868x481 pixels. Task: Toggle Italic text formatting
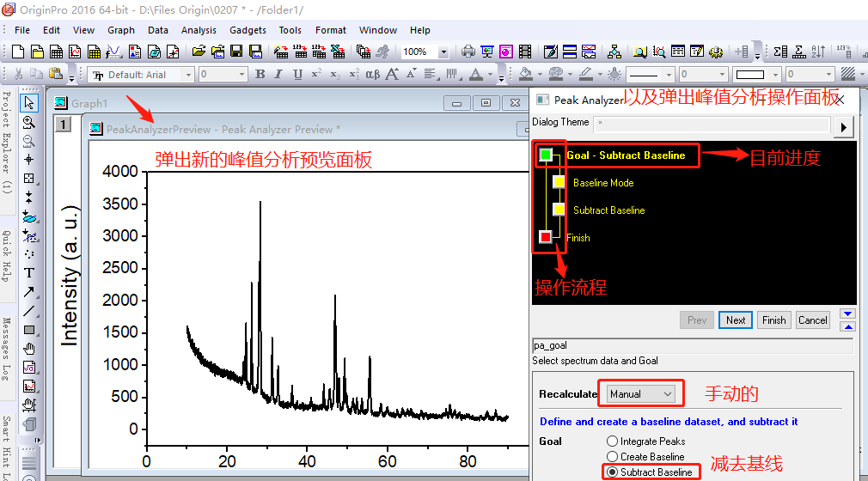pos(278,74)
